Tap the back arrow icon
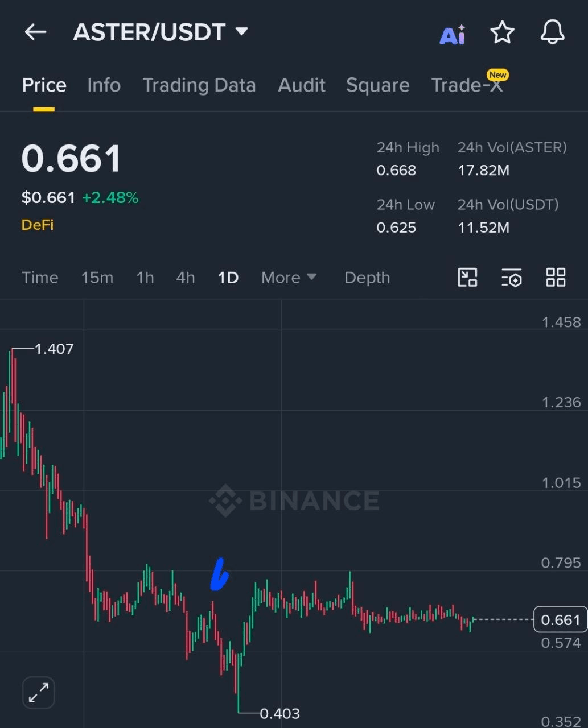 tap(35, 32)
